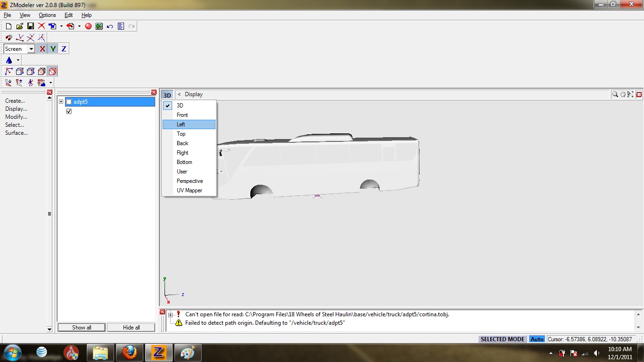
Task: Click the Undo arrow icon
Action: click(109, 26)
